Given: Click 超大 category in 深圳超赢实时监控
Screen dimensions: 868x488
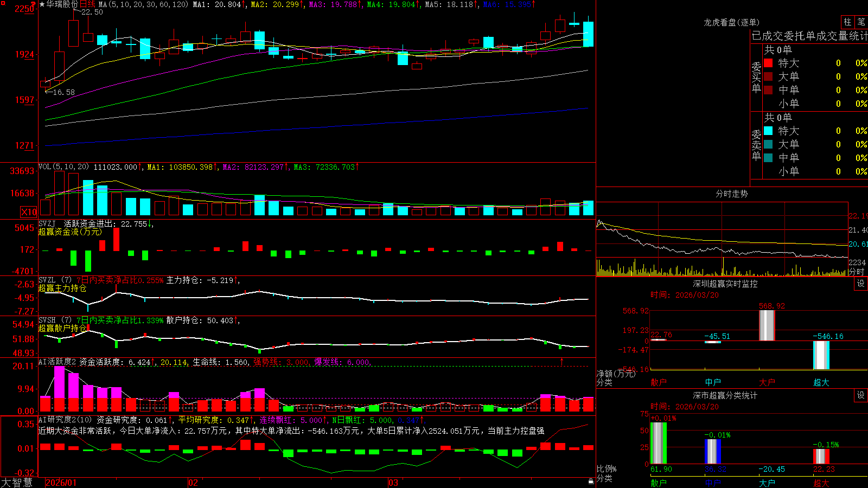Looking at the screenshot, I should coord(821,382).
